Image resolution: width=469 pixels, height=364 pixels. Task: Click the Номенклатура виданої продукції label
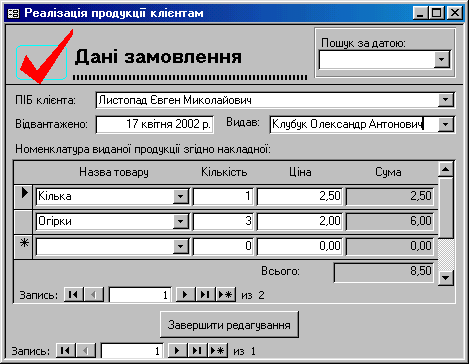pos(143,149)
